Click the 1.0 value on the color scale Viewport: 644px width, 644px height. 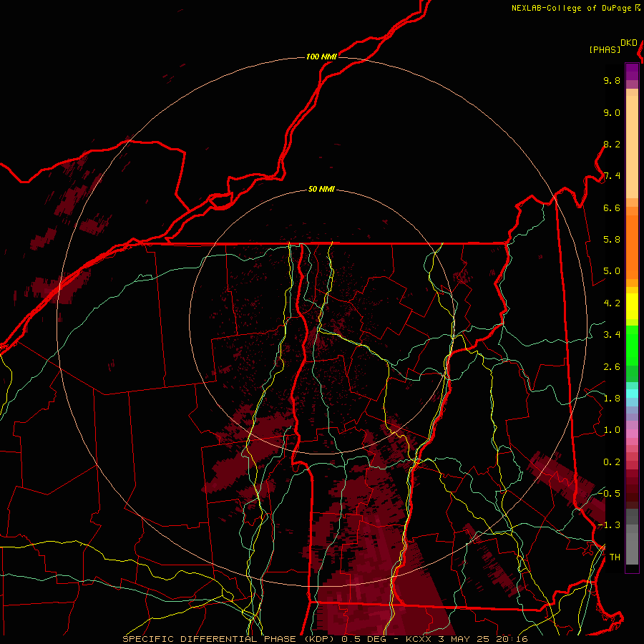pyautogui.click(x=612, y=430)
